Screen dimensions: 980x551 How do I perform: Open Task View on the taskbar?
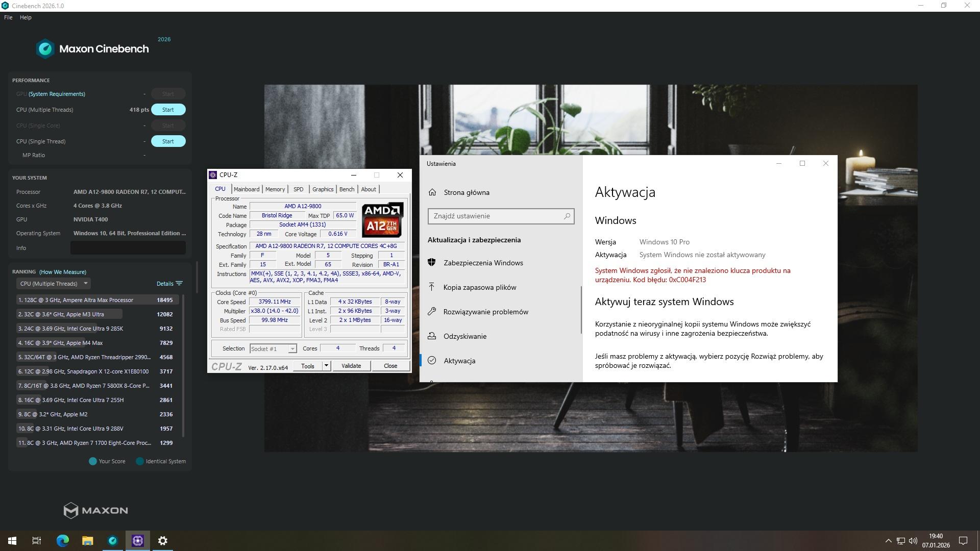coord(37,541)
